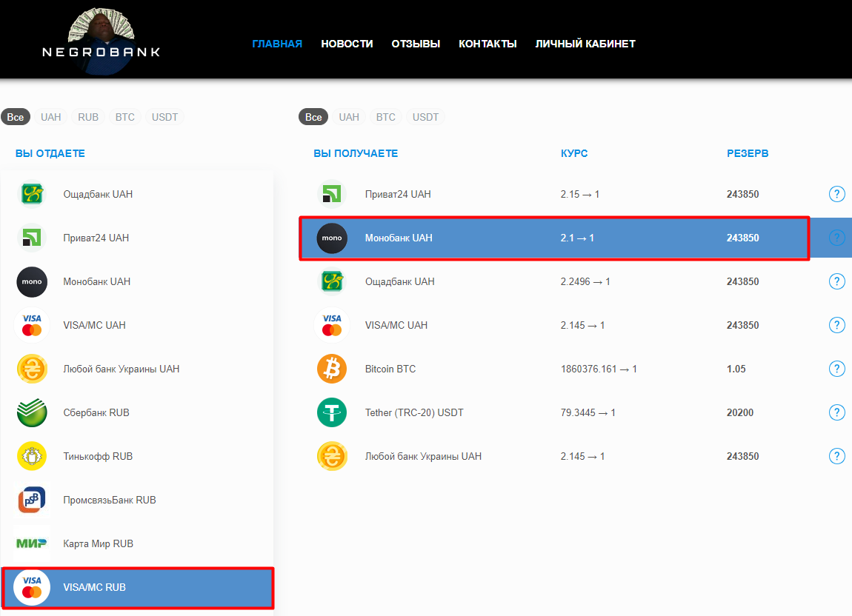Click the reserve value 20200
This screenshot has height=616, width=852.
coord(740,412)
